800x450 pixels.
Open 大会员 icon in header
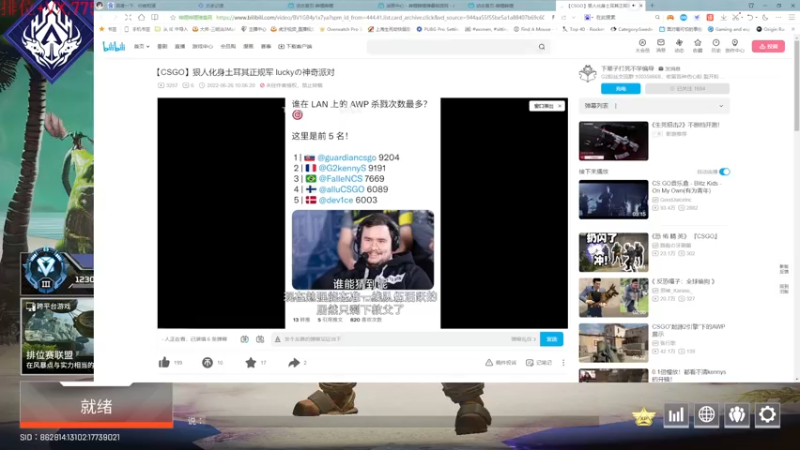pos(642,45)
